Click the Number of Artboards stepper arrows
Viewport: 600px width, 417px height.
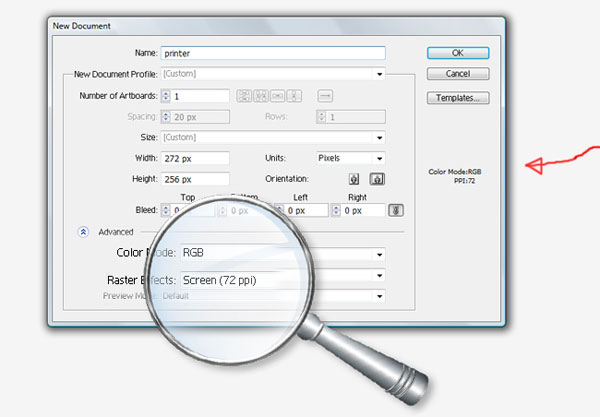coord(166,96)
